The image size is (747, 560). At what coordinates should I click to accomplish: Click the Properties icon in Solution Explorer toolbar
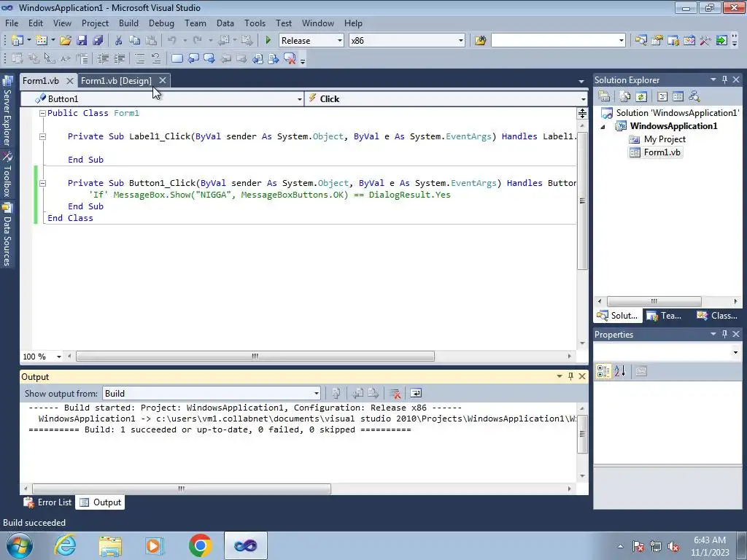click(x=604, y=97)
